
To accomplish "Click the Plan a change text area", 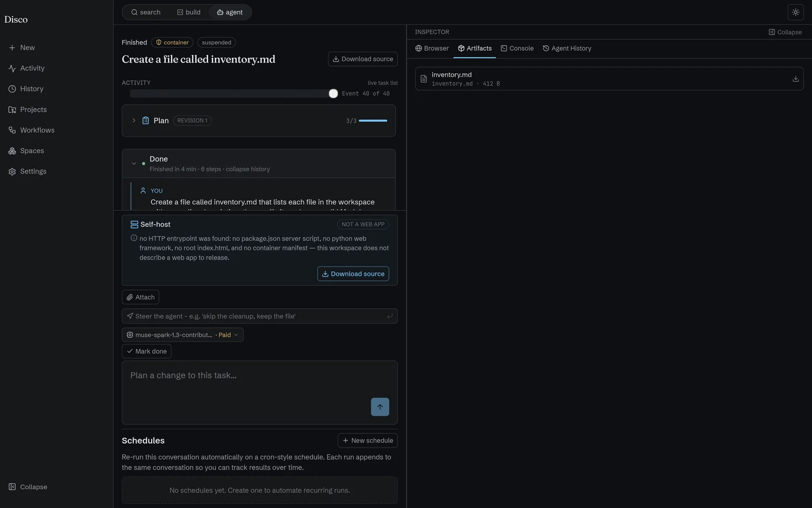I will tap(260, 393).
